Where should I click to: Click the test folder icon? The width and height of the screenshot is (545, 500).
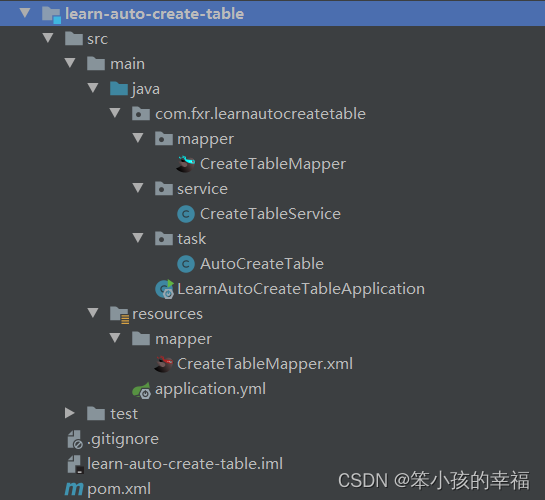(x=96, y=413)
